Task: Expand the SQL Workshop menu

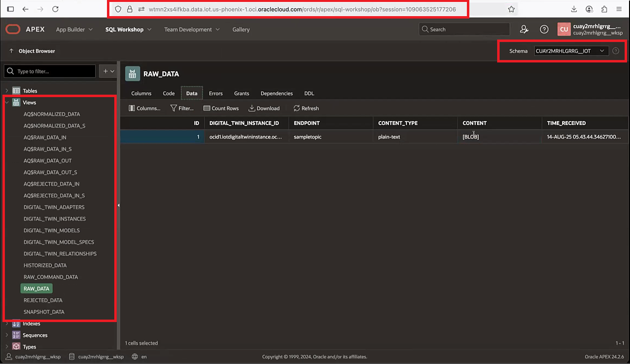Action: [127, 29]
